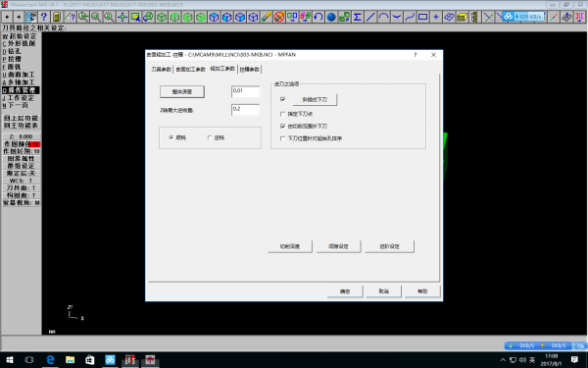
Task: Click the Undo arrow icon
Action: tap(318, 17)
